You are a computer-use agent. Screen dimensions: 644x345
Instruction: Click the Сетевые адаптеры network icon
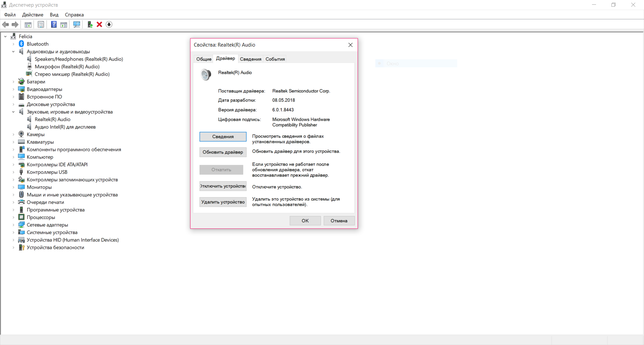21,225
